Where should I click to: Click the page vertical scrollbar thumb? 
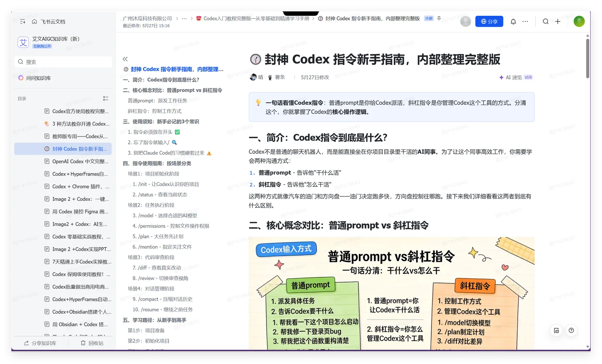pyautogui.click(x=587, y=58)
